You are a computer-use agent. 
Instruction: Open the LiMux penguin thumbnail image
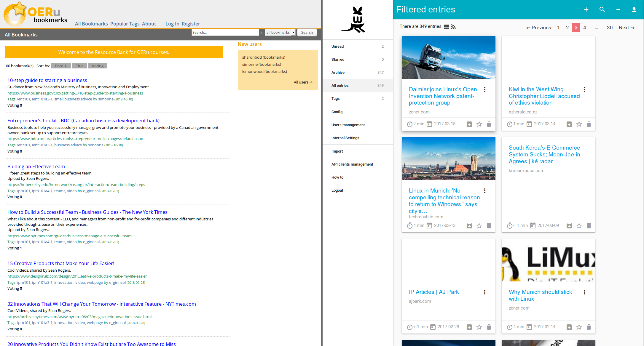[x=548, y=260]
